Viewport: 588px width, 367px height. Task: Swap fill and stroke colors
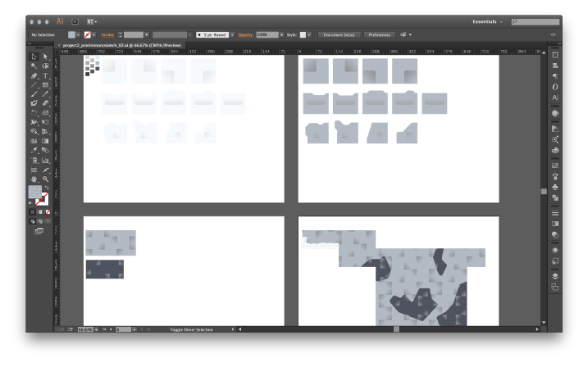47,188
